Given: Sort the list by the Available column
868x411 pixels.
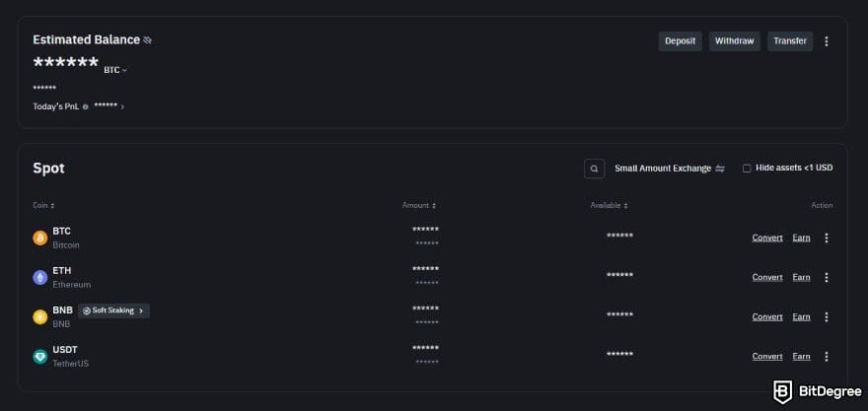Looking at the screenshot, I should click(609, 205).
